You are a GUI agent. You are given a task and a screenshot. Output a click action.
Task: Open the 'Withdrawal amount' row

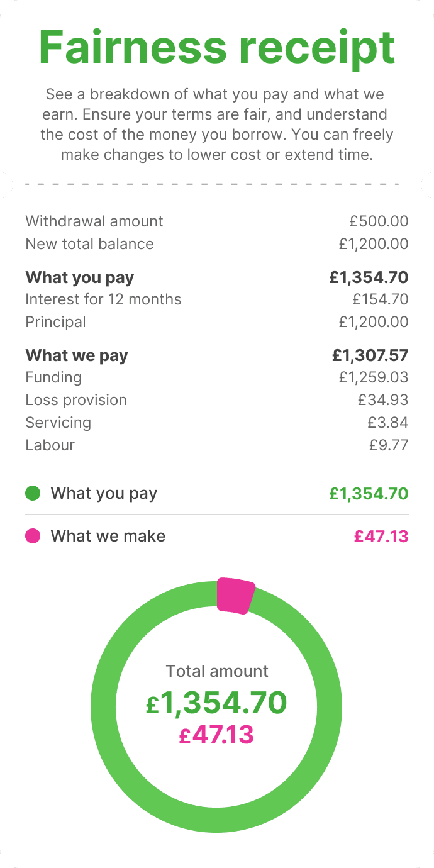point(217,221)
